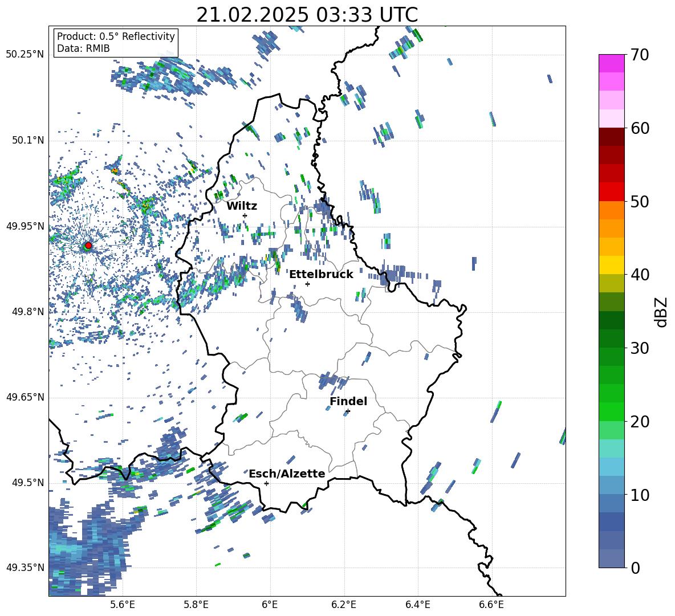Click the 5.6°E longitude label
This screenshot has height=616, width=675.
122,605
